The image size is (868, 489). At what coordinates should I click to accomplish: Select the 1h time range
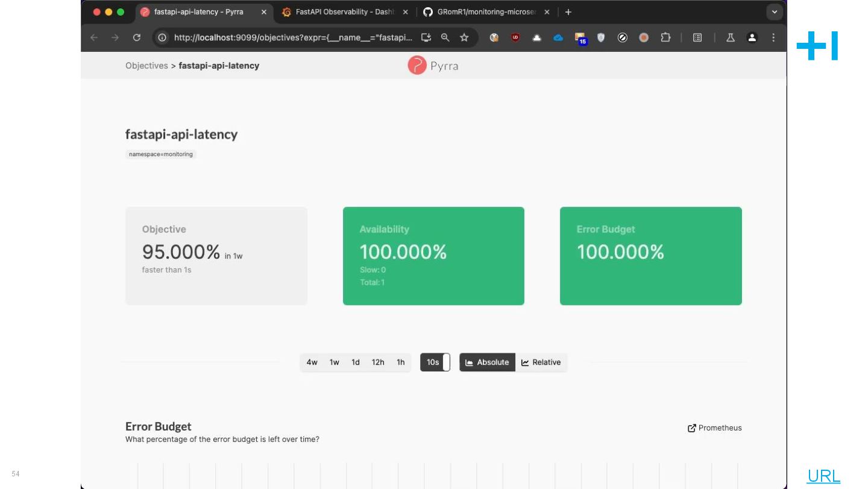click(x=400, y=362)
